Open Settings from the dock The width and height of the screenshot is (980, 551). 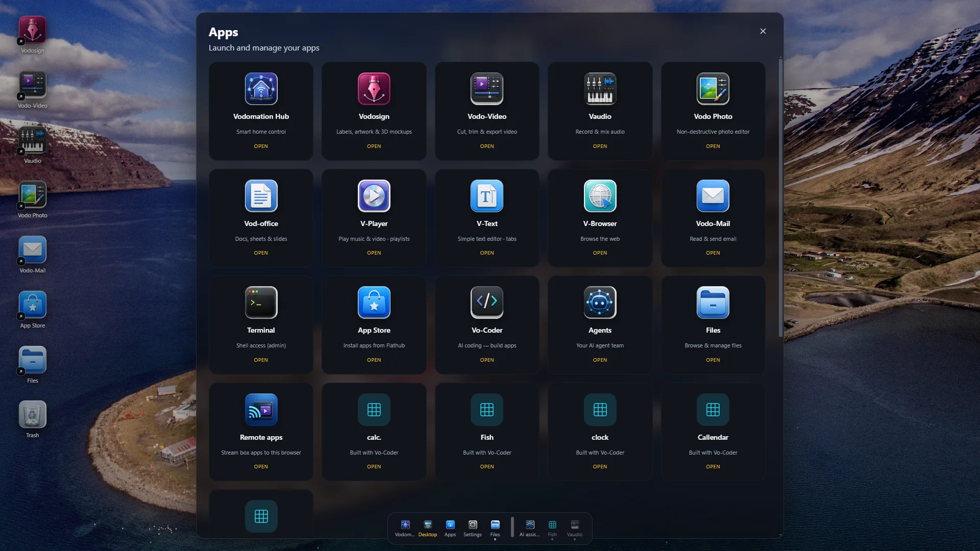click(x=473, y=528)
